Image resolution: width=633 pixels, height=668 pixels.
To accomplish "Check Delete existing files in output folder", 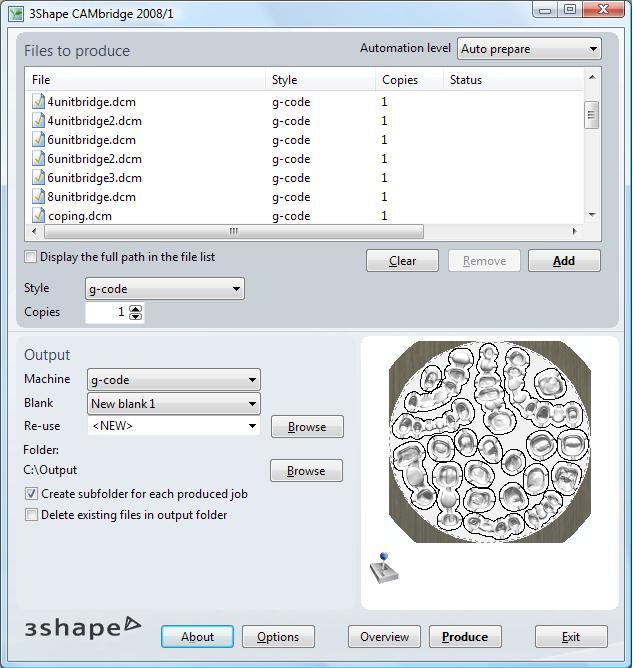I will [x=31, y=515].
